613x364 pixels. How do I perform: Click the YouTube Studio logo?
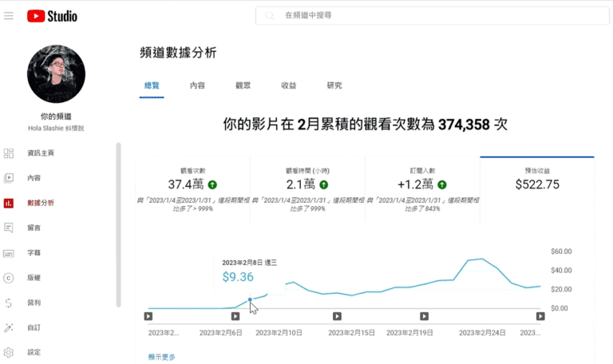[53, 16]
